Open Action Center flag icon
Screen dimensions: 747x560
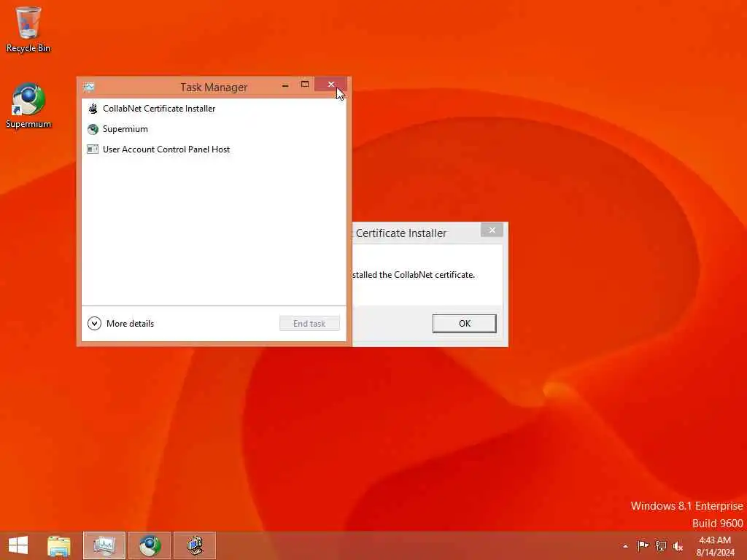point(643,545)
